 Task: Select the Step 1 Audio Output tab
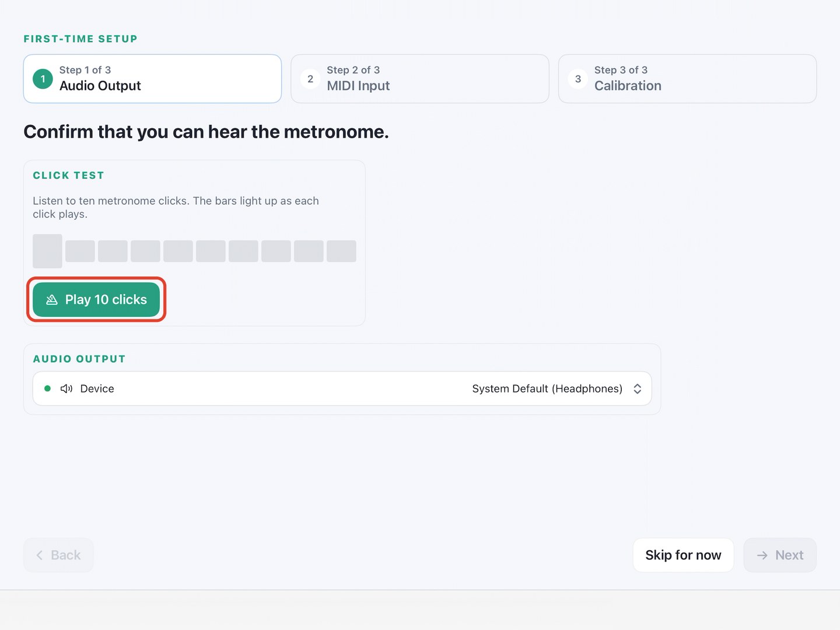152,79
